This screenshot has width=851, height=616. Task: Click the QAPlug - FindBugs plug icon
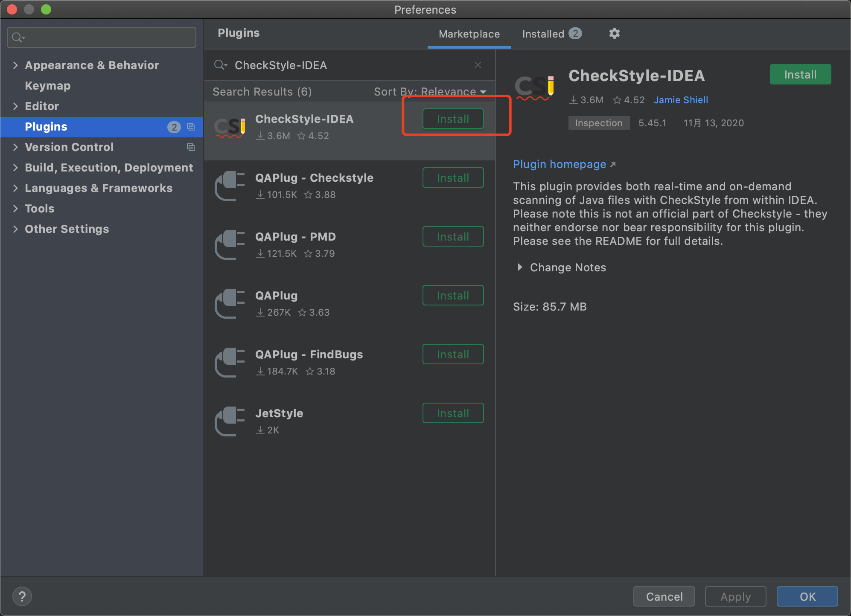point(230,363)
